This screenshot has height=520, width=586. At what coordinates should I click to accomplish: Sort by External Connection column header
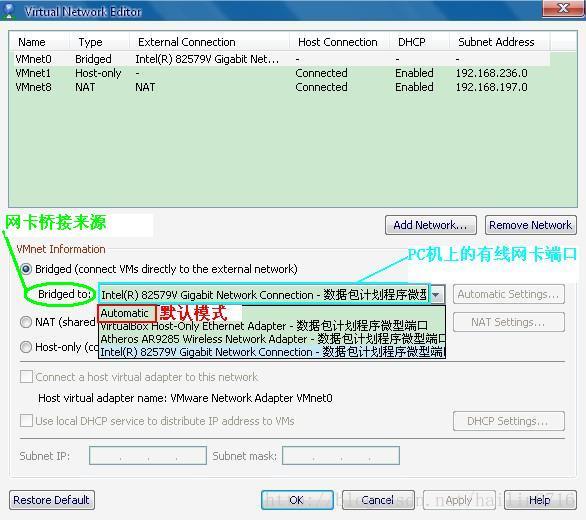(209, 42)
